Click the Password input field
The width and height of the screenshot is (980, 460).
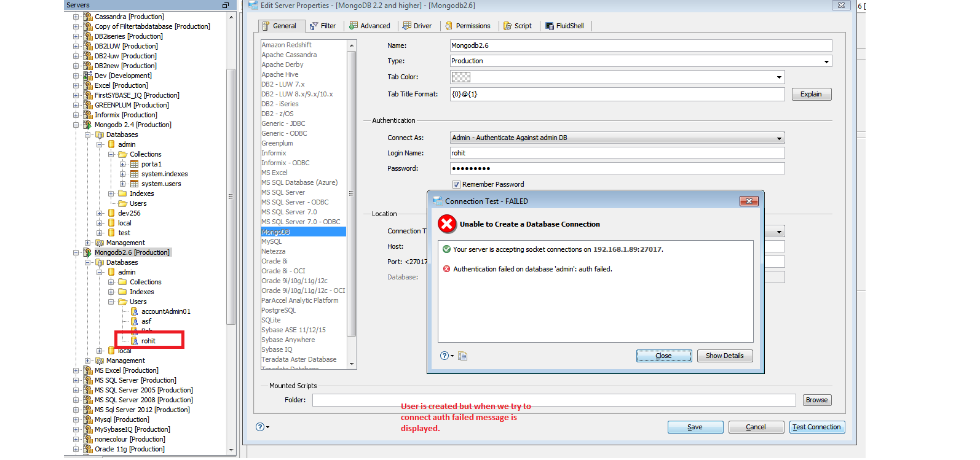click(x=617, y=168)
